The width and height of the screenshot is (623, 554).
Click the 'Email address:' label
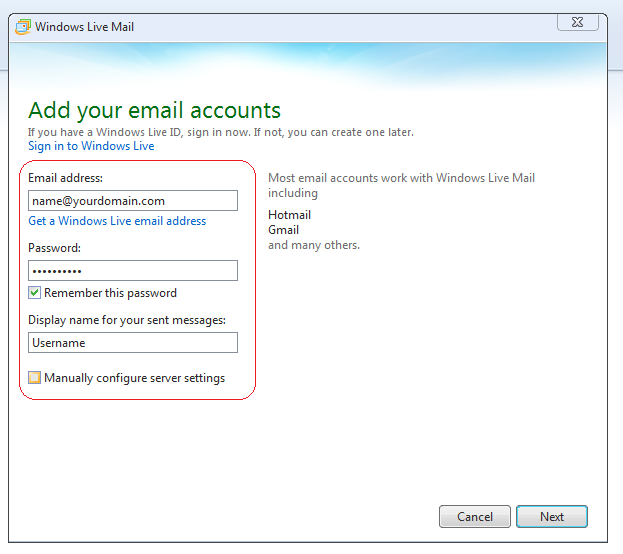(x=66, y=178)
